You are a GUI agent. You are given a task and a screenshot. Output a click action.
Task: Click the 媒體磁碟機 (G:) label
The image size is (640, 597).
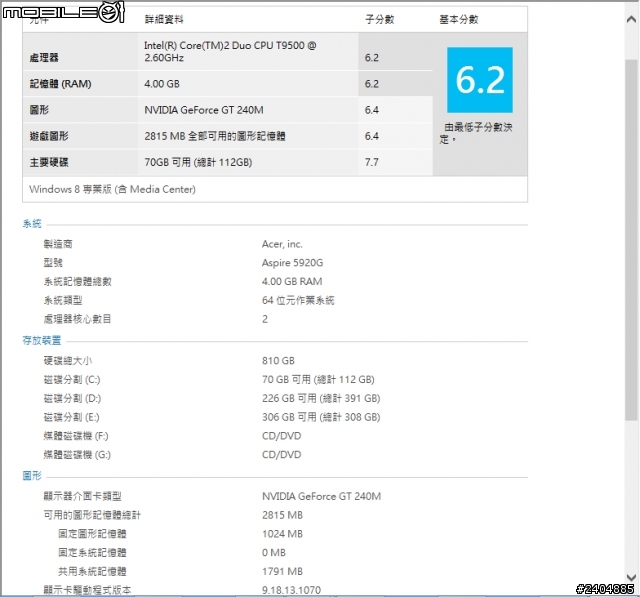click(x=77, y=455)
